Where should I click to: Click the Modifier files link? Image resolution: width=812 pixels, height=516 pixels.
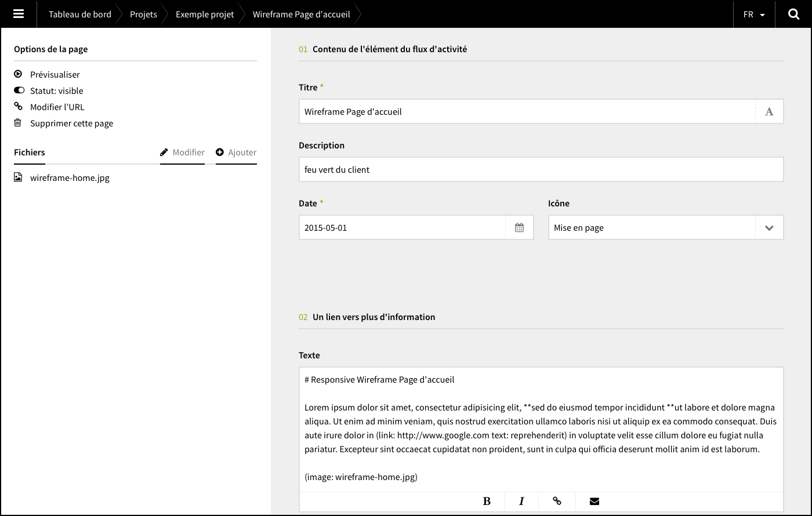[182, 152]
